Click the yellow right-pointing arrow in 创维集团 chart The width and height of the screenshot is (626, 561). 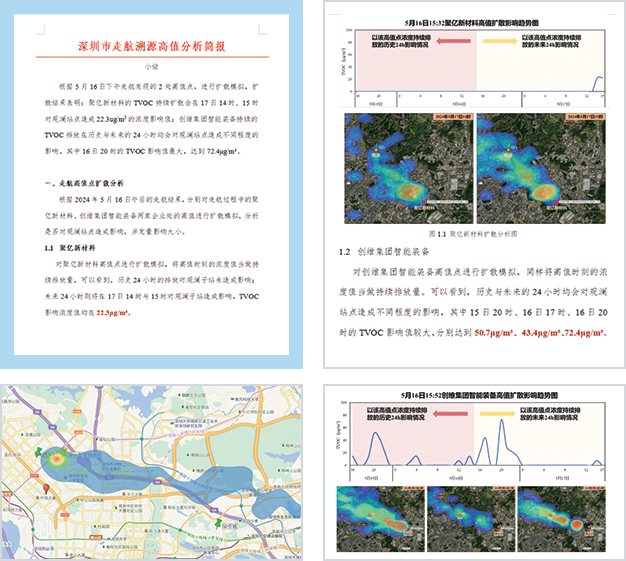pos(497,414)
